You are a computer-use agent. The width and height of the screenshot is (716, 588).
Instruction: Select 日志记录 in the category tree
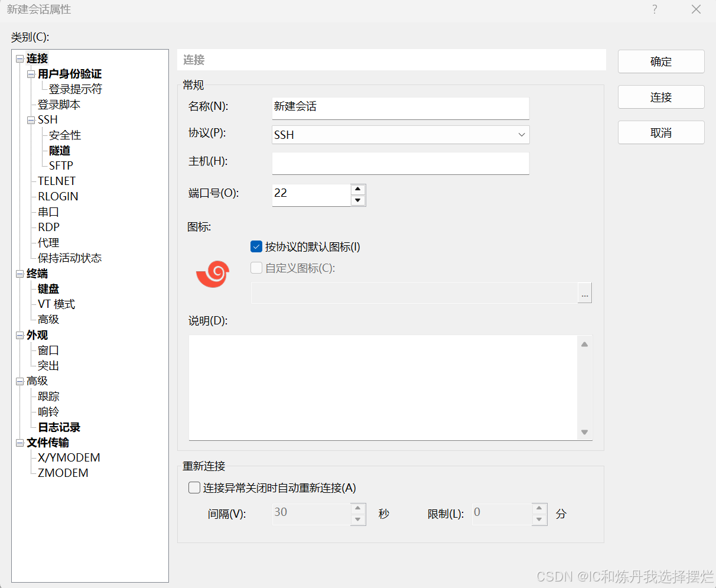pyautogui.click(x=59, y=427)
